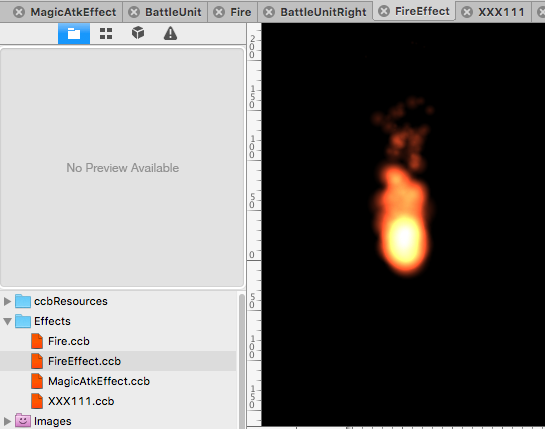The width and height of the screenshot is (545, 429).
Task: Expand the Images folder
Action: point(7,421)
